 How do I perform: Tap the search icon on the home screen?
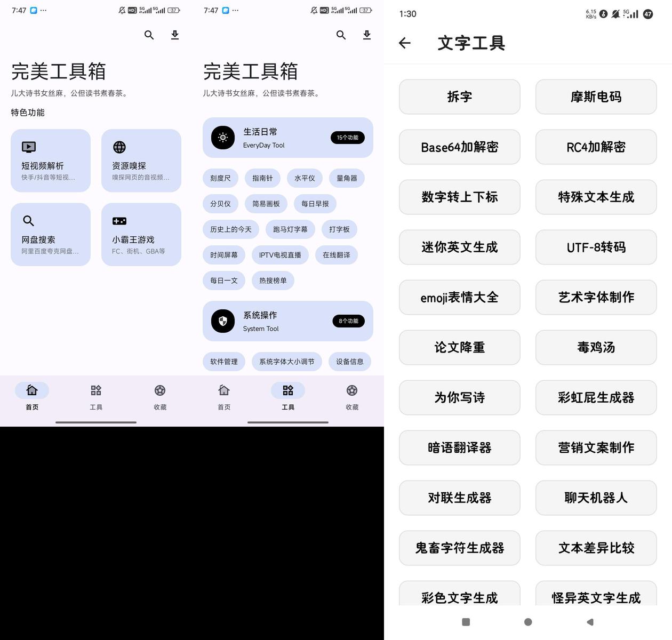click(149, 35)
